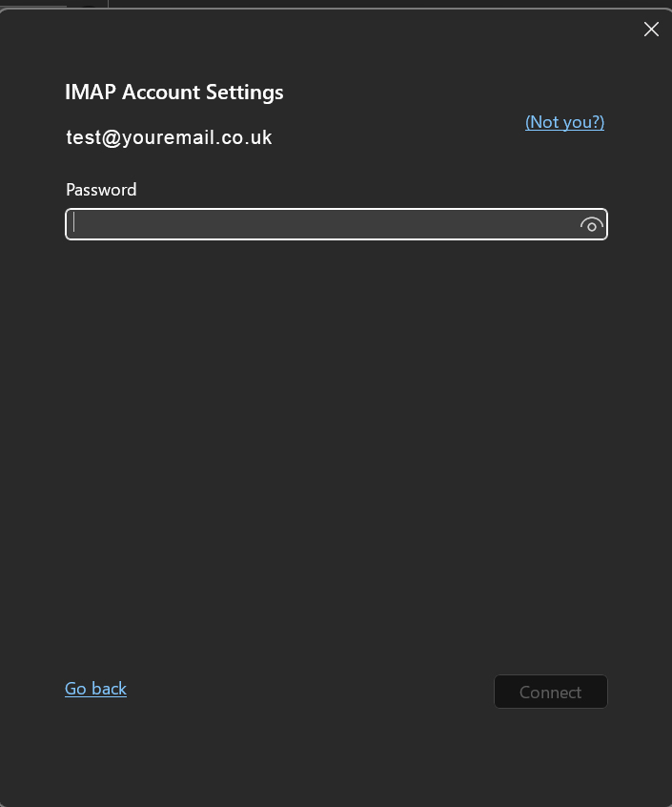Open the (Not you?) link
Screen dimensions: 672x807
click(564, 122)
